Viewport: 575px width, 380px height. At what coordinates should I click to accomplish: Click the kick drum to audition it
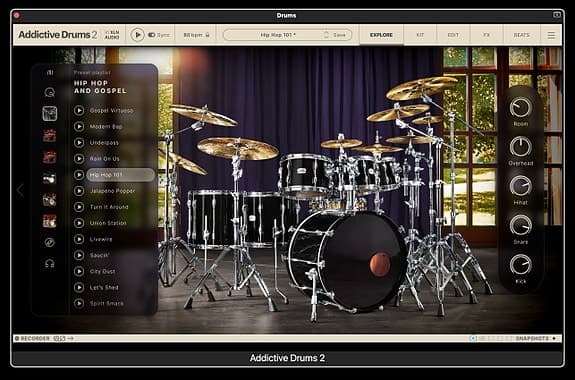(x=348, y=262)
